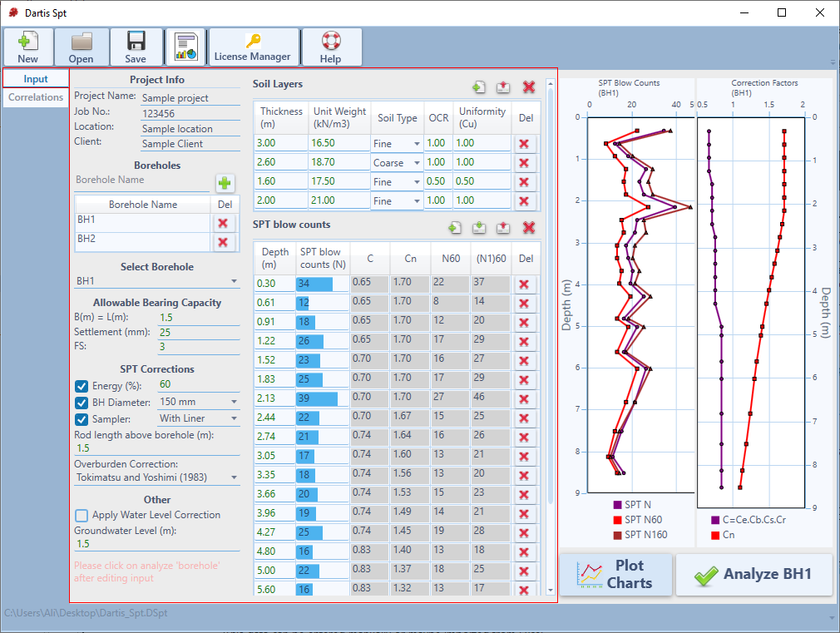Viewport: 840px width, 633px height.
Task: Open License Manager
Action: 253,47
